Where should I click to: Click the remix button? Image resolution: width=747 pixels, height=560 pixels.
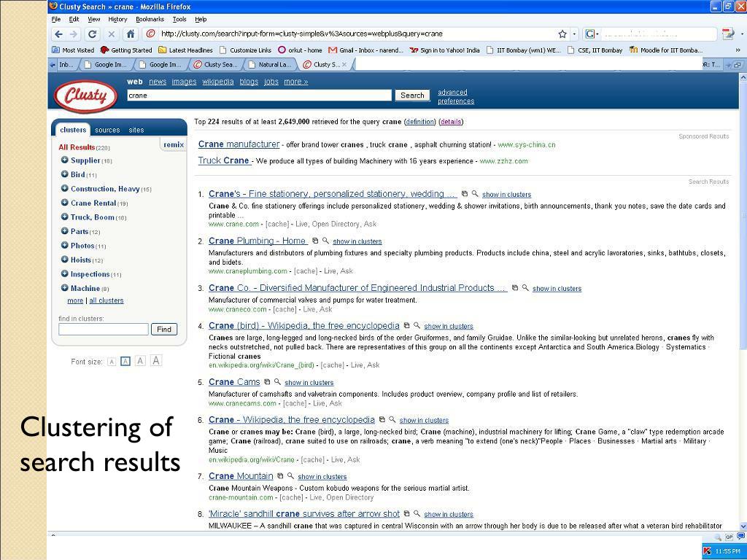point(174,145)
